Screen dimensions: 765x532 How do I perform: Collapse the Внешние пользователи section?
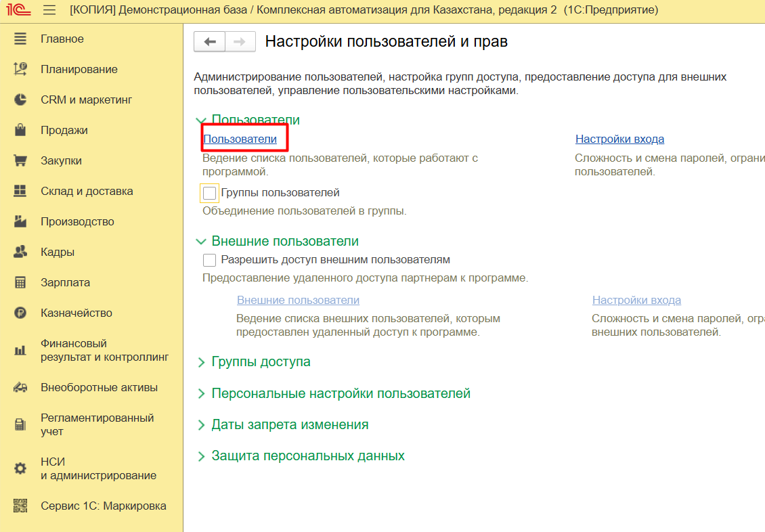click(201, 242)
